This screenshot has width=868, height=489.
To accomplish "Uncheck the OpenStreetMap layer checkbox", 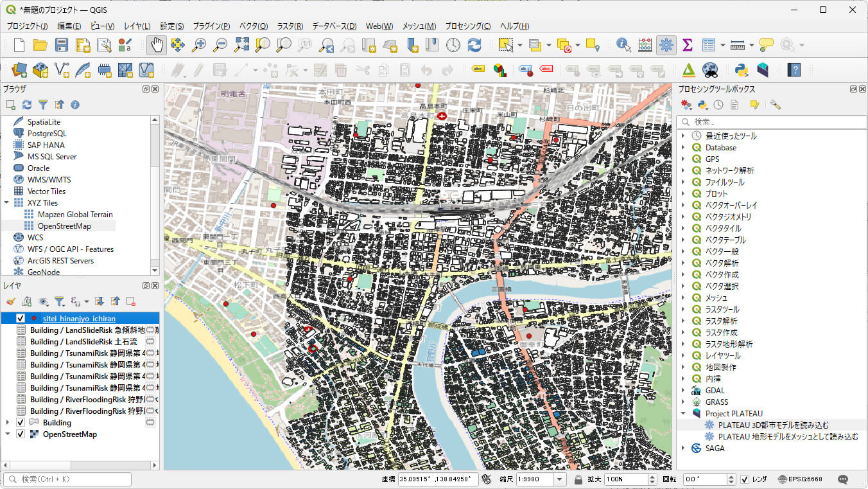I will (x=21, y=434).
